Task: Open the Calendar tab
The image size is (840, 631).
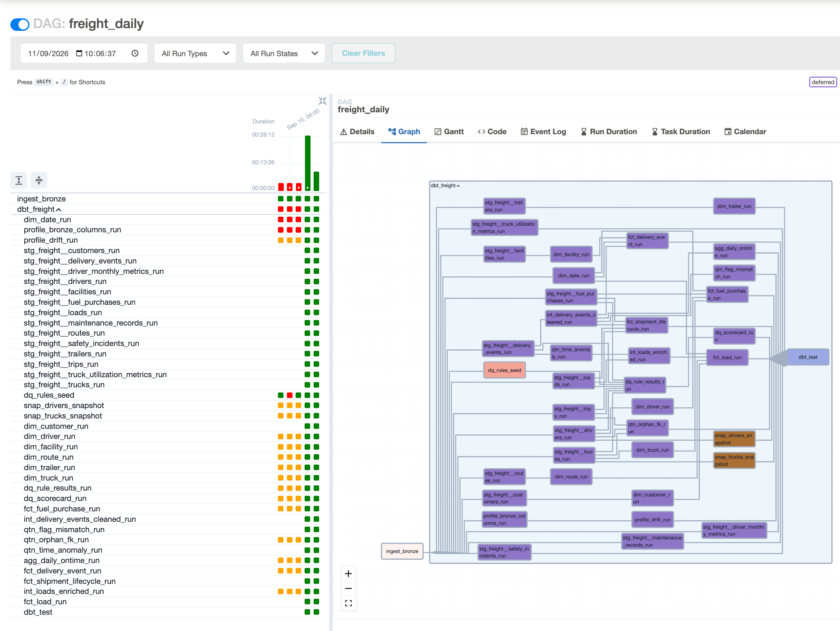Action: [x=745, y=131]
